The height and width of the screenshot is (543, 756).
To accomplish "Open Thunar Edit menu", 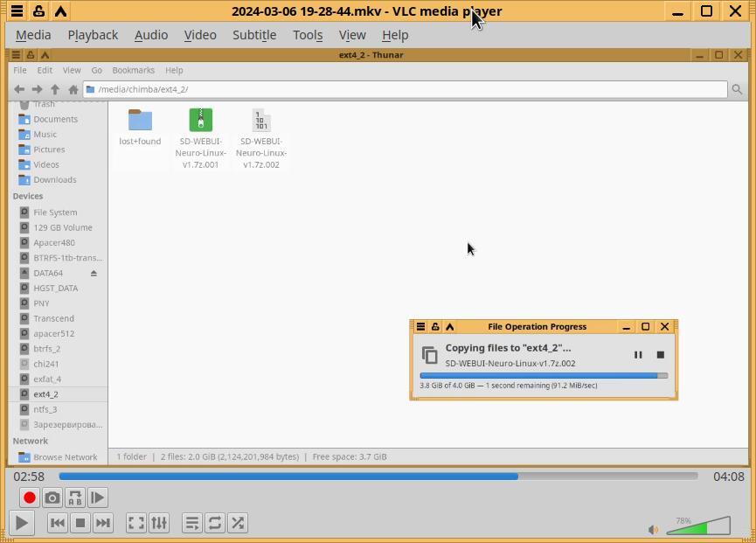I will tap(45, 71).
